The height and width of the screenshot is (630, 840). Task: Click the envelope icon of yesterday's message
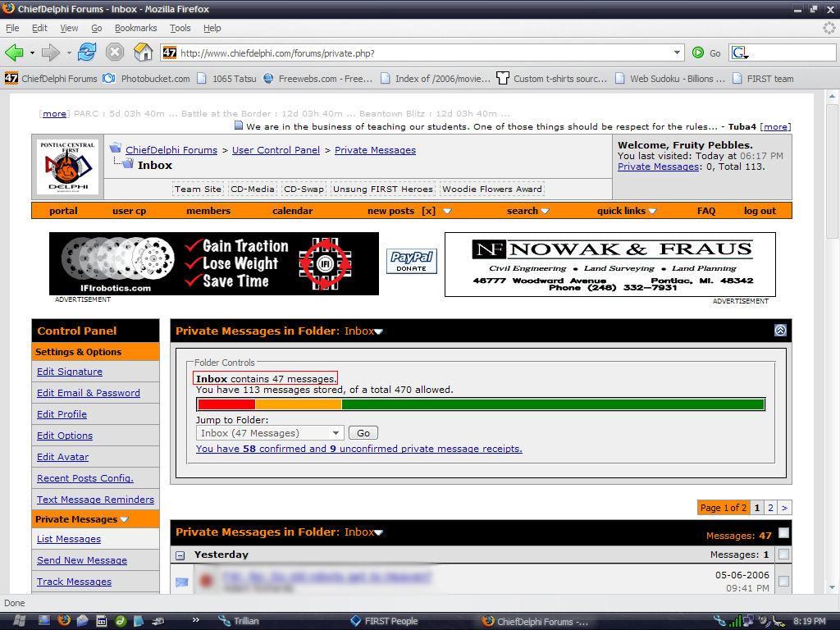click(181, 582)
